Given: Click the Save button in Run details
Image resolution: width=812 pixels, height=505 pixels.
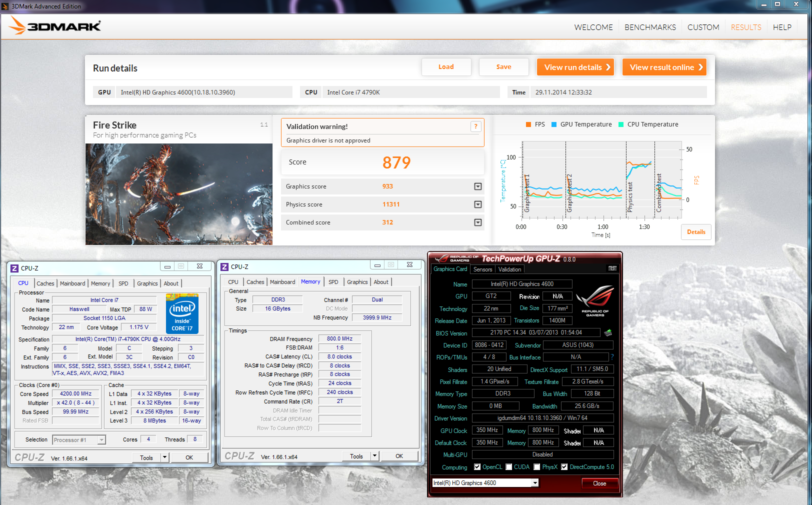Looking at the screenshot, I should click(503, 67).
